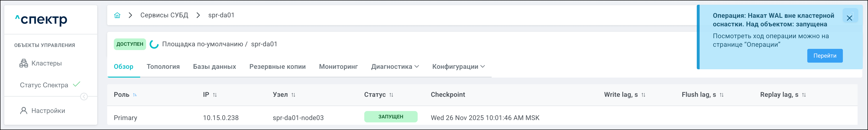Open Кластеры in the sidebar
The height and width of the screenshot is (130, 868).
pos(46,63)
